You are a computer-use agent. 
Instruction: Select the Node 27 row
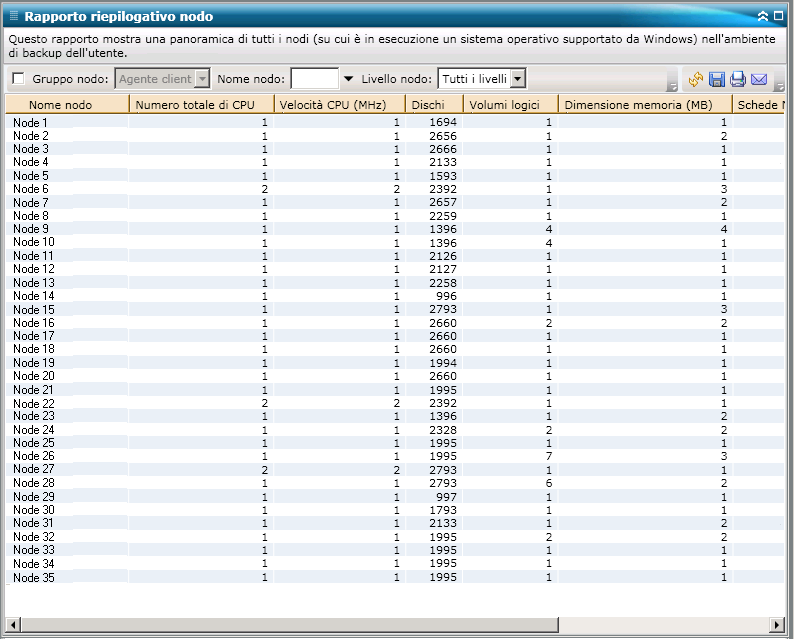click(x=395, y=469)
